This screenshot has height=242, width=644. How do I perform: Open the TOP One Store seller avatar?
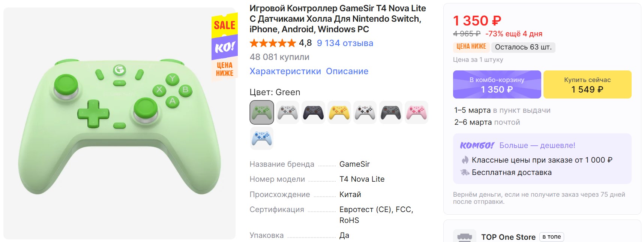(x=464, y=236)
